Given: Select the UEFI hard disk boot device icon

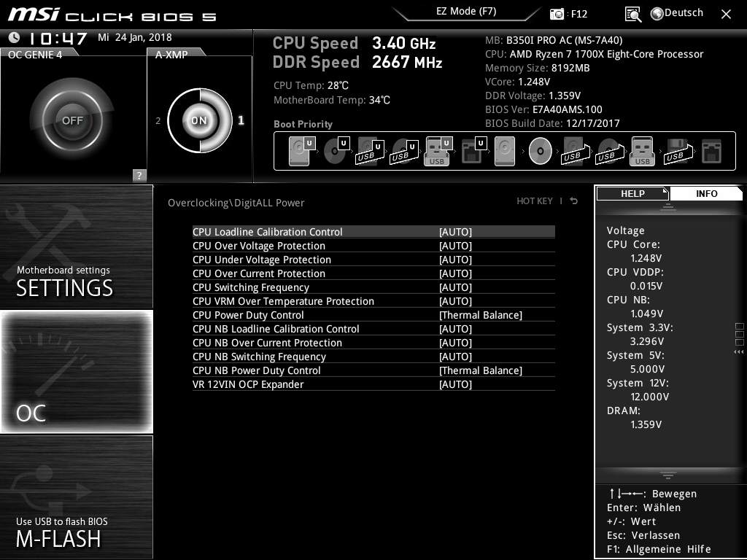Looking at the screenshot, I should pyautogui.click(x=302, y=151).
